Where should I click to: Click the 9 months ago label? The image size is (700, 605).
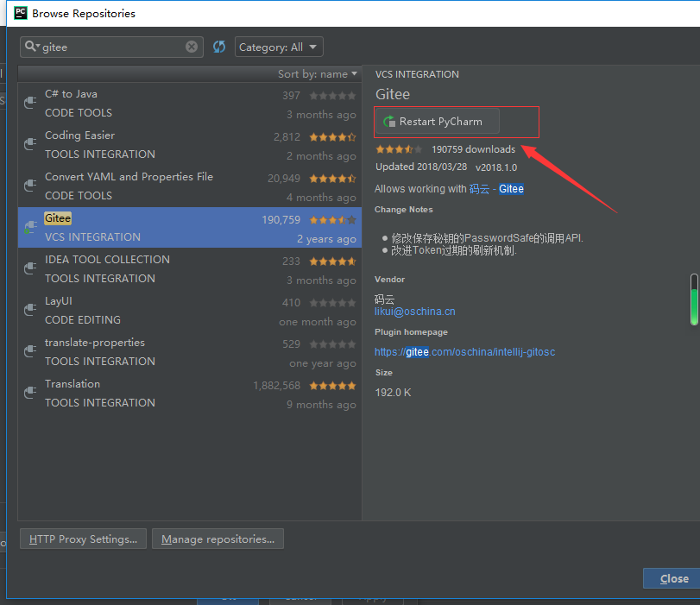pos(321,405)
